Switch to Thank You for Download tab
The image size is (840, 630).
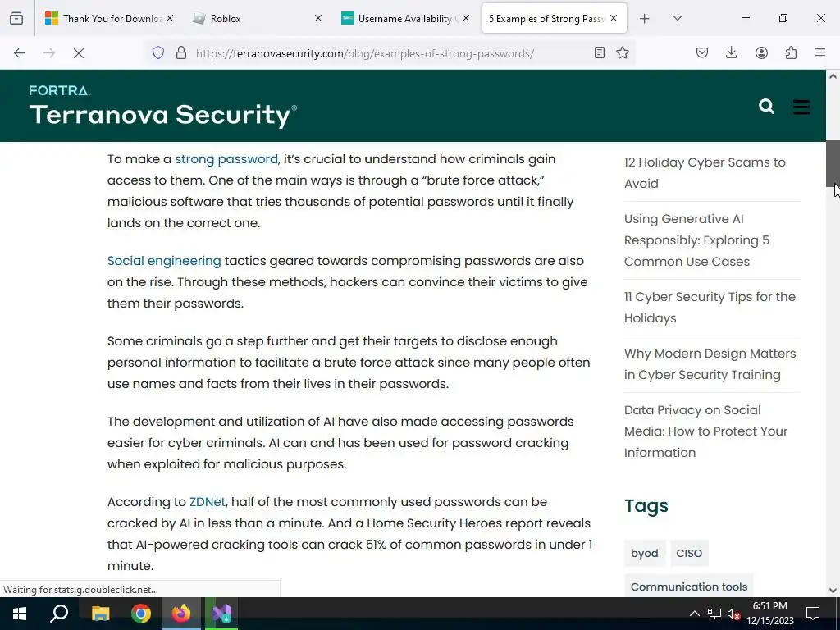[109, 18]
